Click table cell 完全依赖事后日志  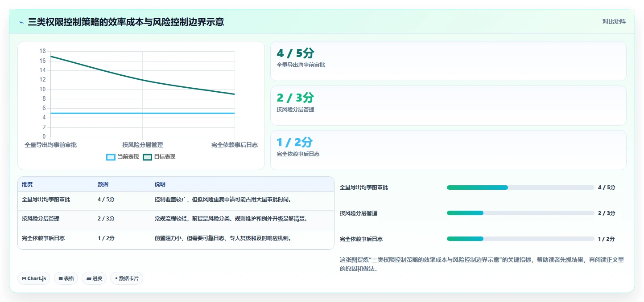tap(43, 238)
